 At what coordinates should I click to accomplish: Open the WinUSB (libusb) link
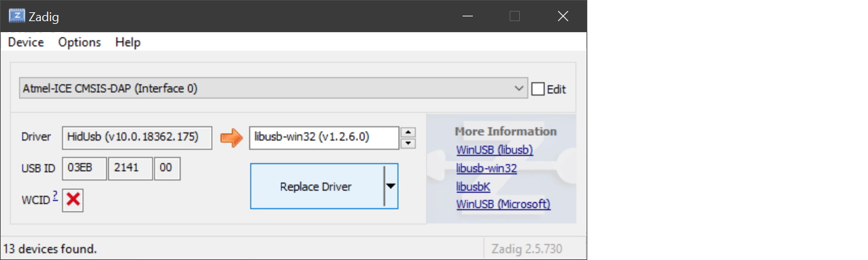(495, 150)
